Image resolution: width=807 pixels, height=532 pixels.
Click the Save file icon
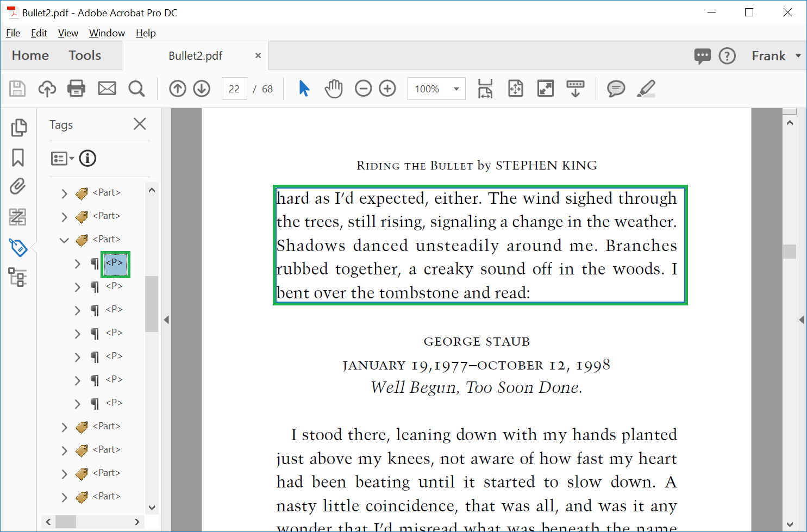click(x=17, y=89)
